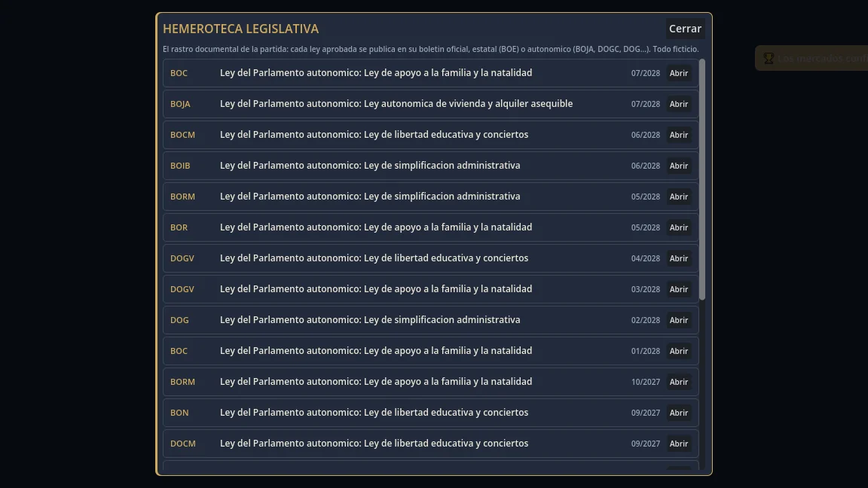Open the DOGV 03/2028 law entry
The image size is (868, 488).
point(679,289)
